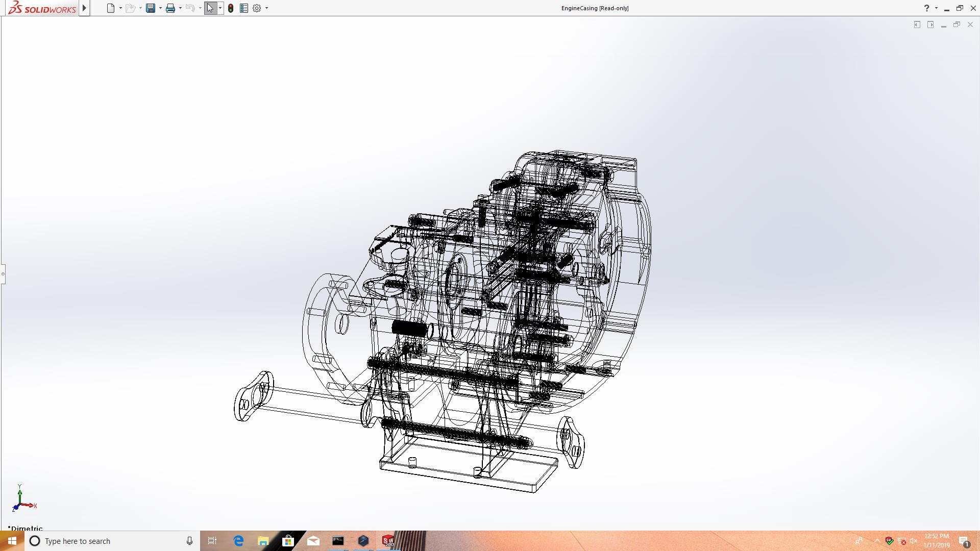This screenshot has width=980, height=551.
Task: Click the SolidWorks logo button
Action: (x=42, y=8)
